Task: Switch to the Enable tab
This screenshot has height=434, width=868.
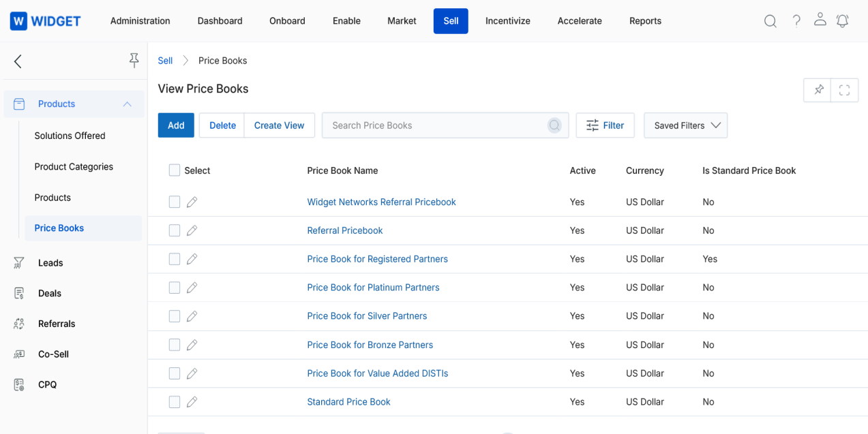Action: 346,21
